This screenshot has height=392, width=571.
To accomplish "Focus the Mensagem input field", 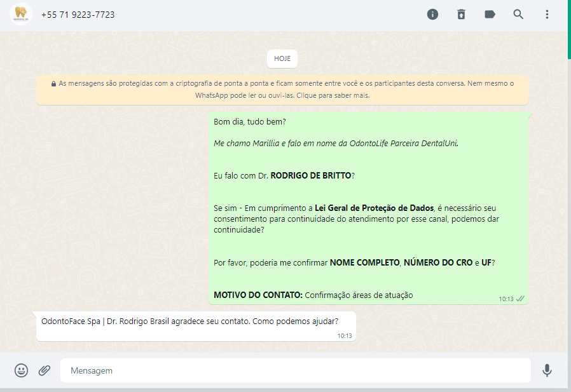I will (x=295, y=370).
